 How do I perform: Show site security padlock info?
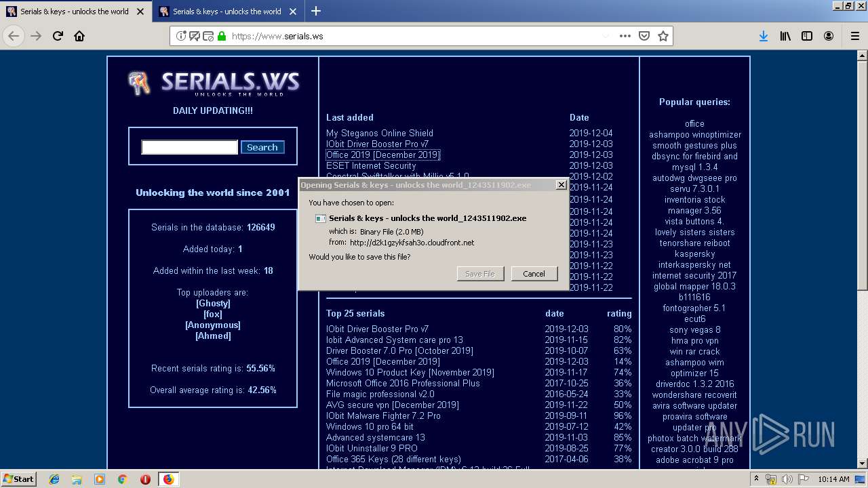221,36
